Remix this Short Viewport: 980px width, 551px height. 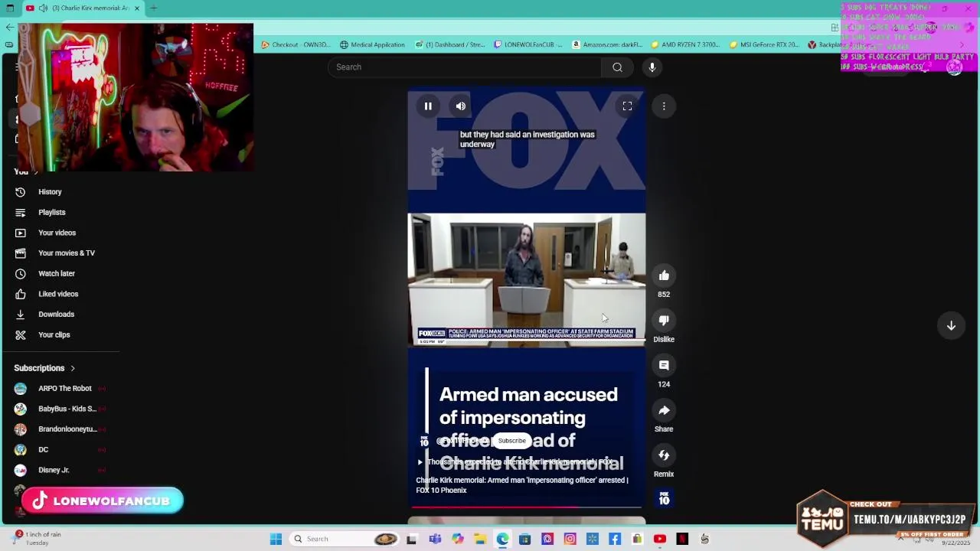pos(664,455)
